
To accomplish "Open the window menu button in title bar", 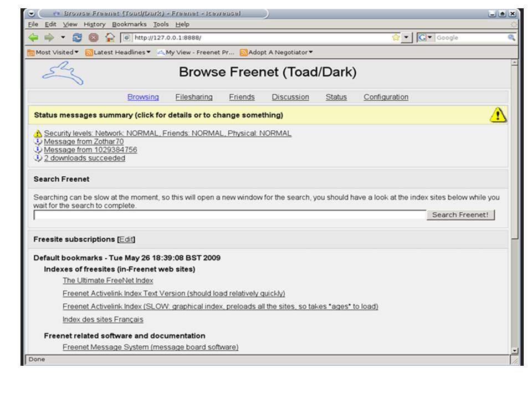I will 31,13.
